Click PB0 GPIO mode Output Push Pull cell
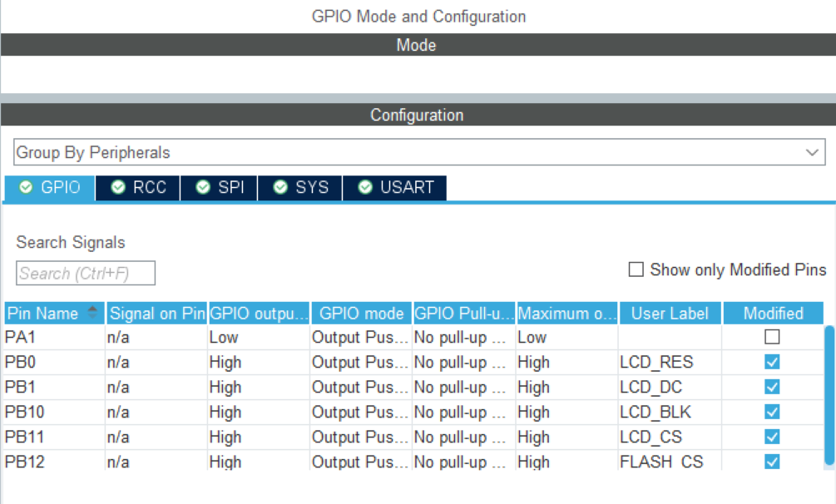Image resolution: width=836 pixels, height=504 pixels. 361,362
